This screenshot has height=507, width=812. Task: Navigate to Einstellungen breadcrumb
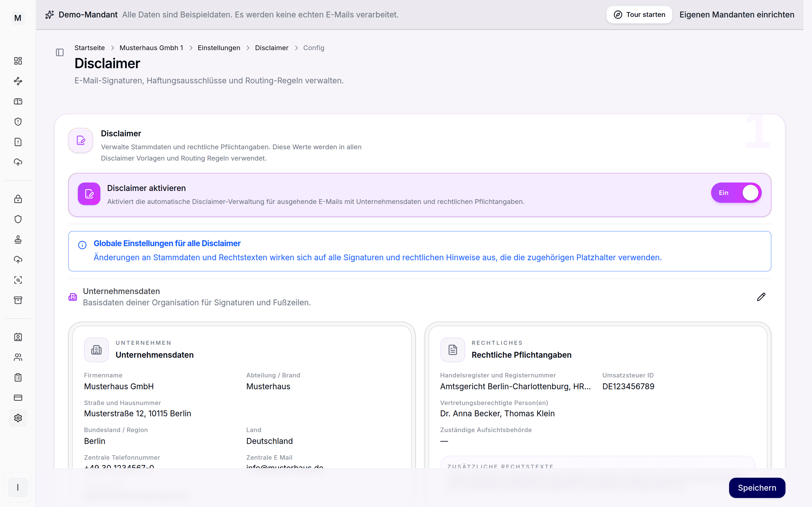pyautogui.click(x=219, y=48)
